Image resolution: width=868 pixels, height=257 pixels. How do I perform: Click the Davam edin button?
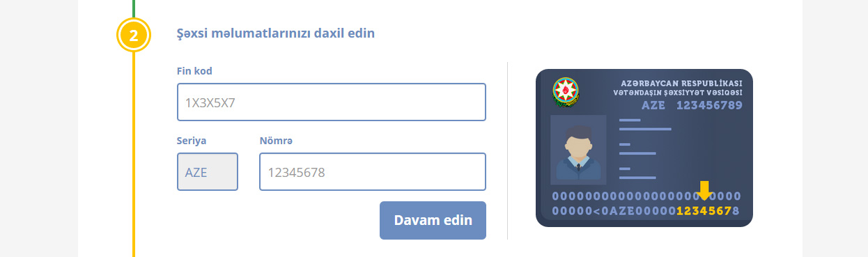(x=433, y=220)
